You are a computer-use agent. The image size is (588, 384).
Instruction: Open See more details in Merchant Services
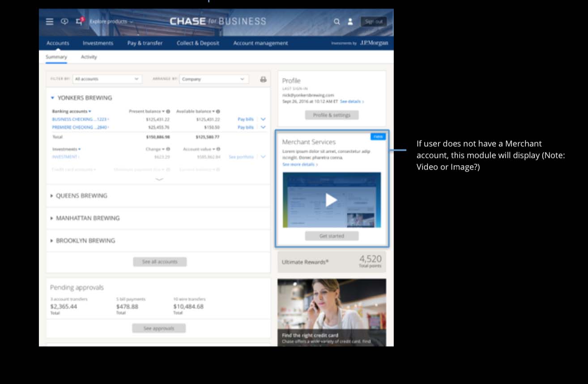click(300, 165)
